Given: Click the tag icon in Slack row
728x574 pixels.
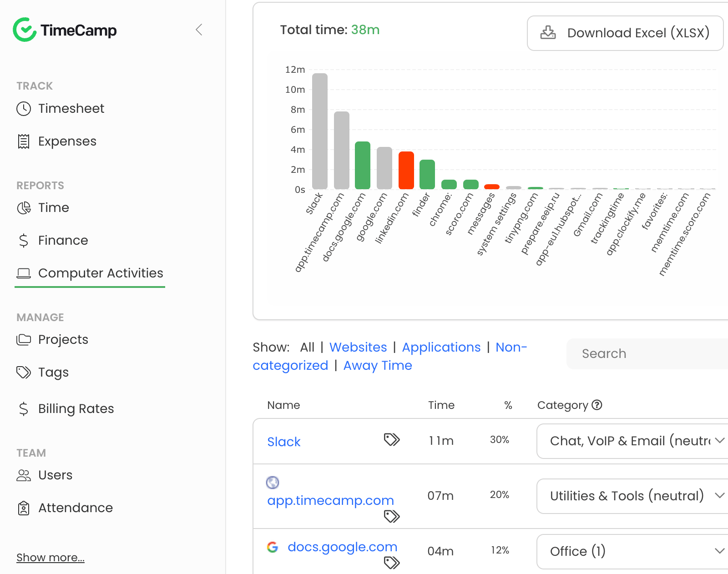Looking at the screenshot, I should [x=392, y=439].
